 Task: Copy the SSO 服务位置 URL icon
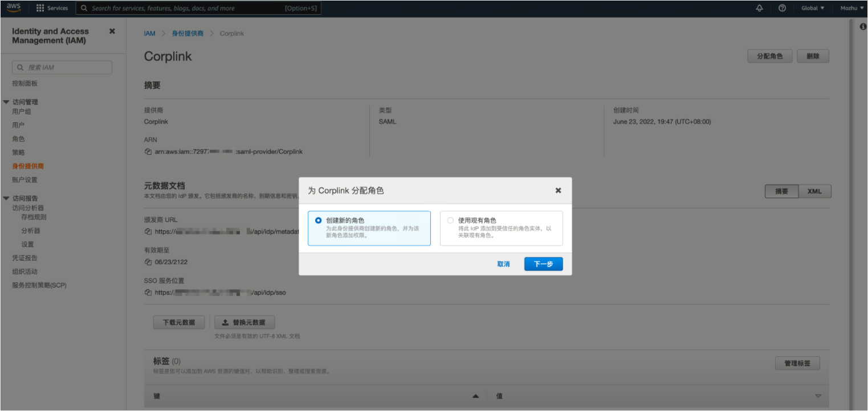(x=148, y=293)
